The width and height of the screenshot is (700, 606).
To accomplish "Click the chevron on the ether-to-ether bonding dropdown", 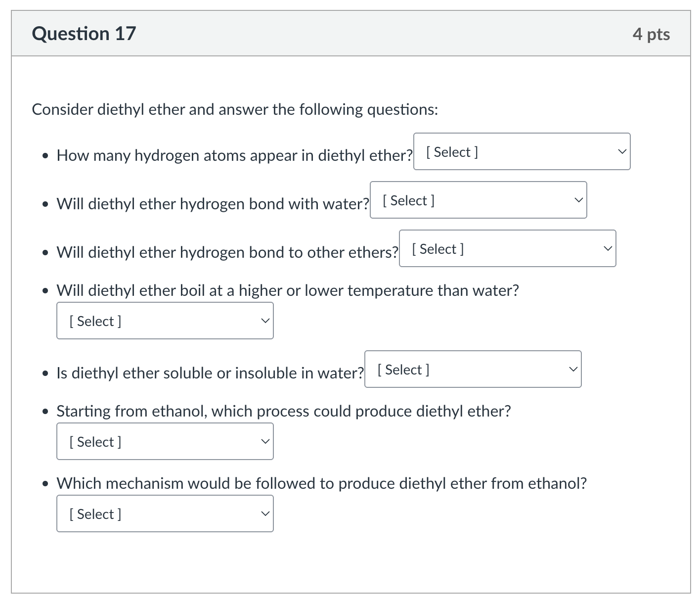I will click(608, 248).
